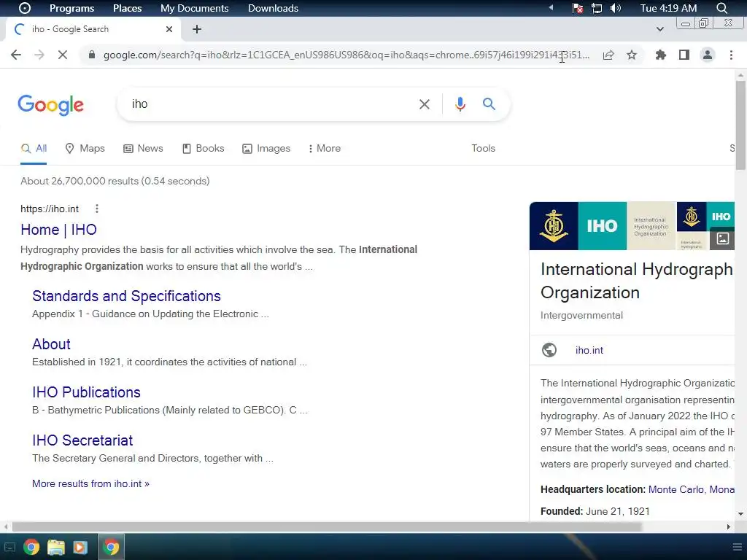The width and height of the screenshot is (747, 560).
Task: Open Chrome from the bottom taskbar launcher
Action: [x=31, y=547]
